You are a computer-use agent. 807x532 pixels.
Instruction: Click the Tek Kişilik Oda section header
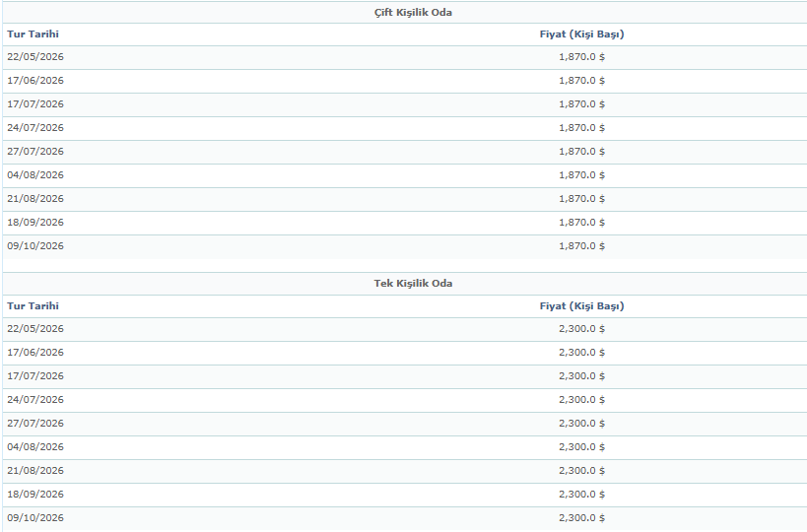[x=407, y=284]
